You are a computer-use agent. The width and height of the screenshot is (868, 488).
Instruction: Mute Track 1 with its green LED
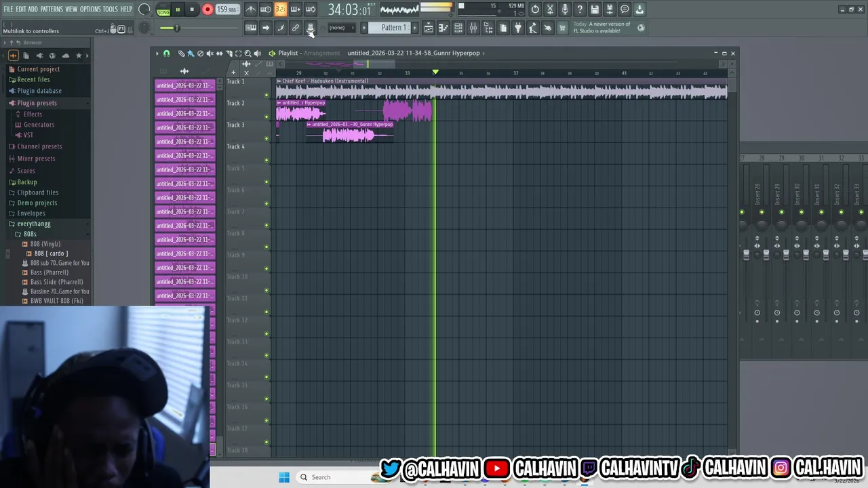(x=267, y=95)
